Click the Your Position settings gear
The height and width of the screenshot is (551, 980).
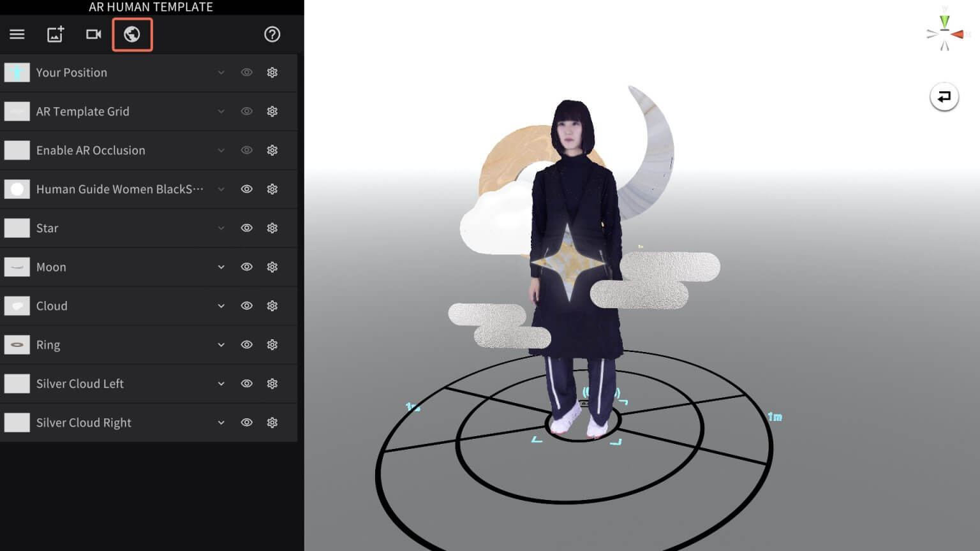(x=272, y=72)
